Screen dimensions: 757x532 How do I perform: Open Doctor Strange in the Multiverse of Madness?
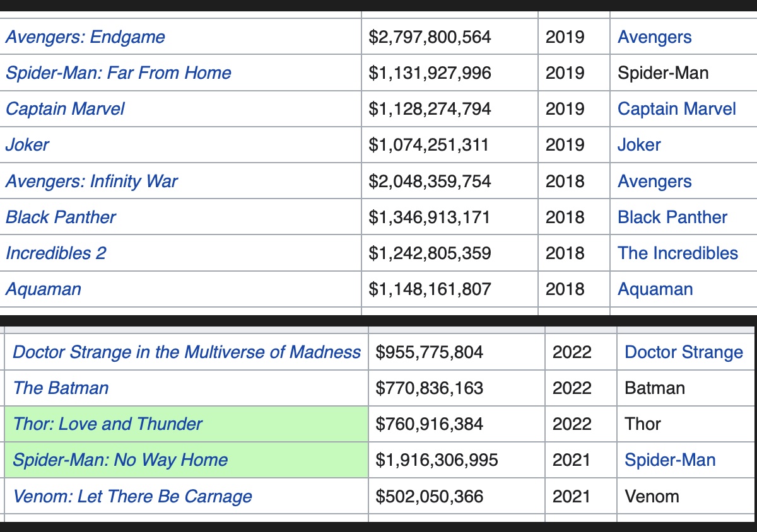click(187, 352)
